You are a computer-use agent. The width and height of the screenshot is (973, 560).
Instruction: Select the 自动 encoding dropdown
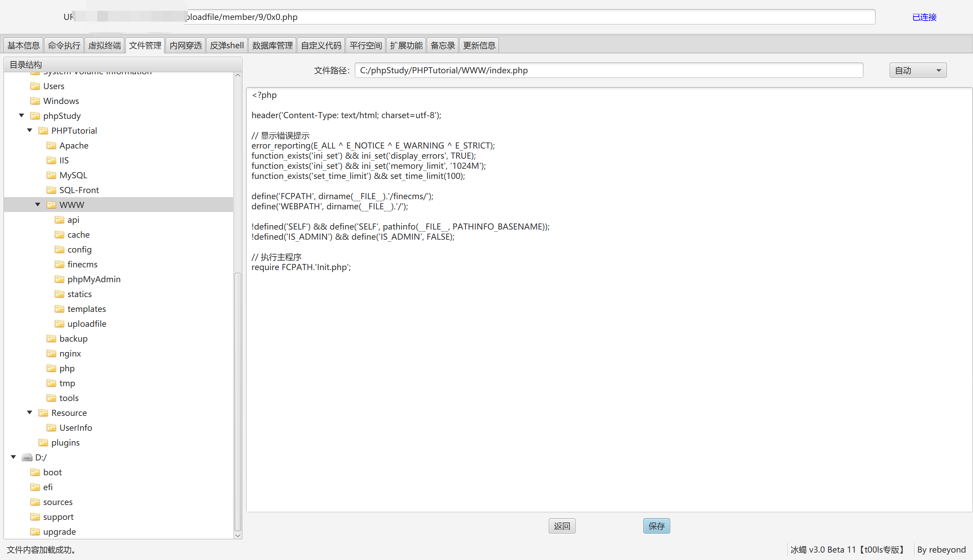click(916, 70)
